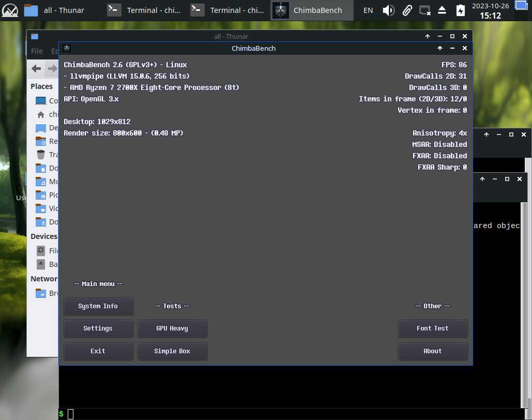Start the GPU Heavy test
The height and width of the screenshot is (420, 532).
[172, 328]
